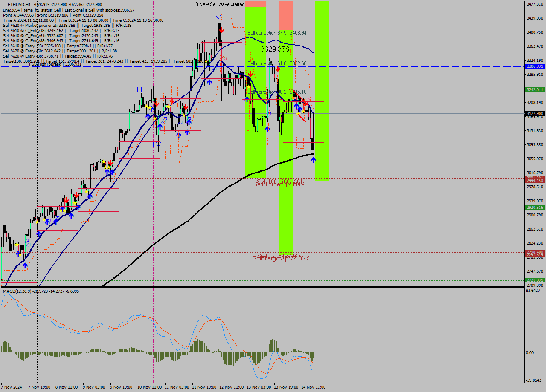This screenshot has height=392, width=546.
Task: Select the '10 Nov 11:00' time label
Action: (149, 387)
